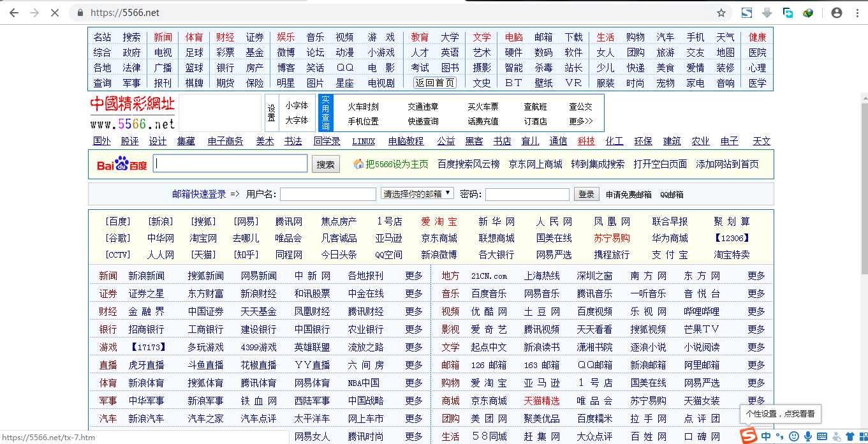868x444 pixels.
Task: Expand 更多>> in the 实用查询 box
Action: click(x=581, y=121)
